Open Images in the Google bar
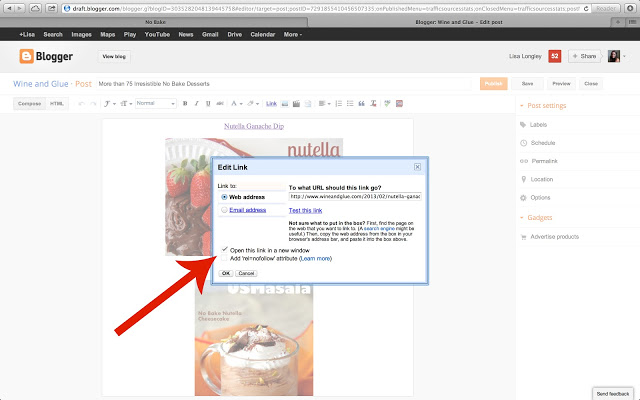 (81, 35)
